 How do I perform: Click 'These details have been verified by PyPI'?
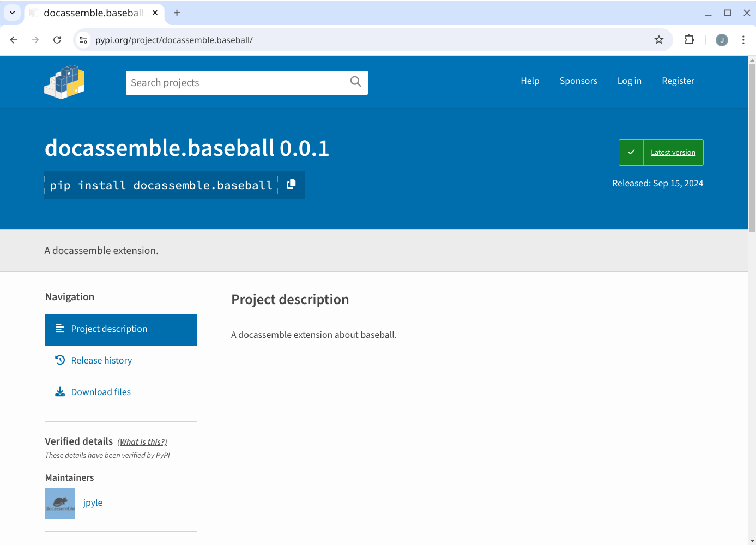107,456
